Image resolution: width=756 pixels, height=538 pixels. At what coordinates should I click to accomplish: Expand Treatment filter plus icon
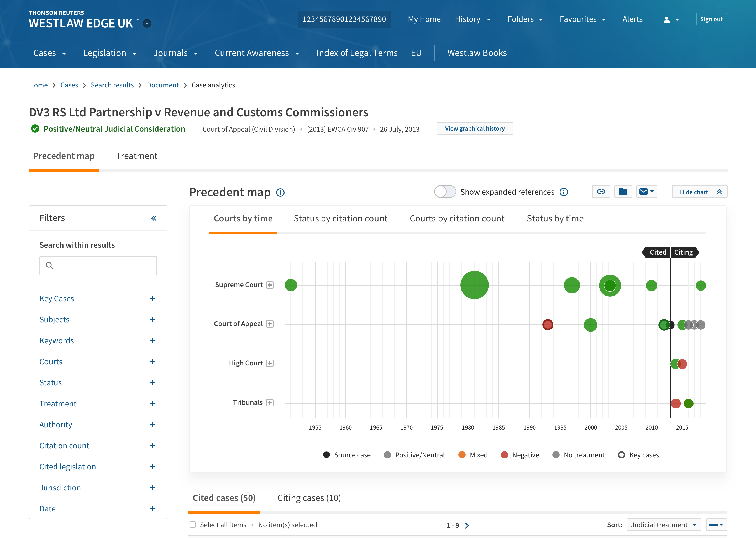[x=153, y=403]
